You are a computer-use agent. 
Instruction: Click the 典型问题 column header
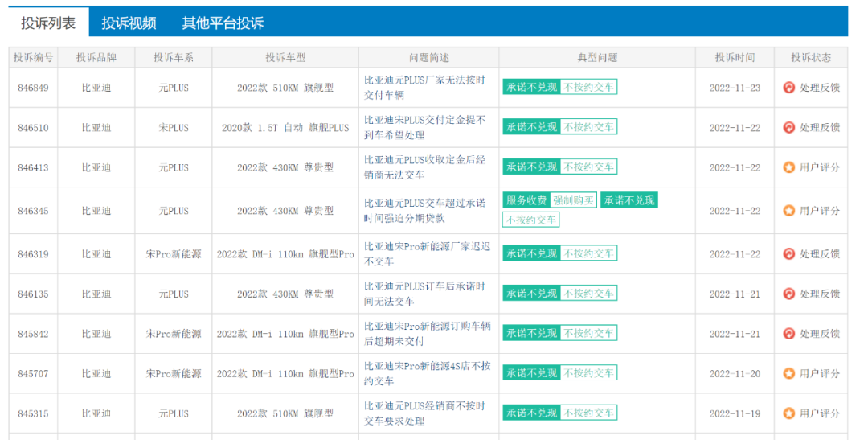click(x=597, y=58)
